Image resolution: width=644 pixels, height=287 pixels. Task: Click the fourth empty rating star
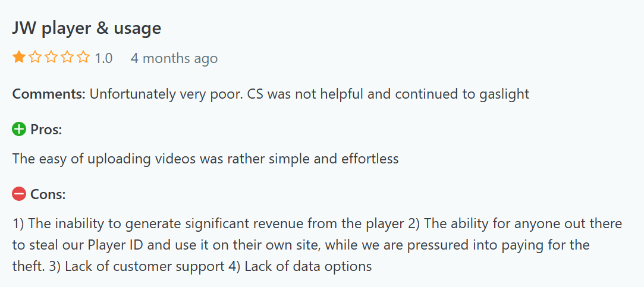[x=67, y=58]
